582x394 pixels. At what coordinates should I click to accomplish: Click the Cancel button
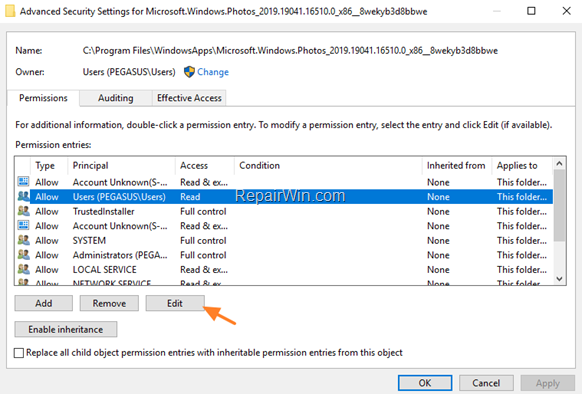click(x=486, y=383)
